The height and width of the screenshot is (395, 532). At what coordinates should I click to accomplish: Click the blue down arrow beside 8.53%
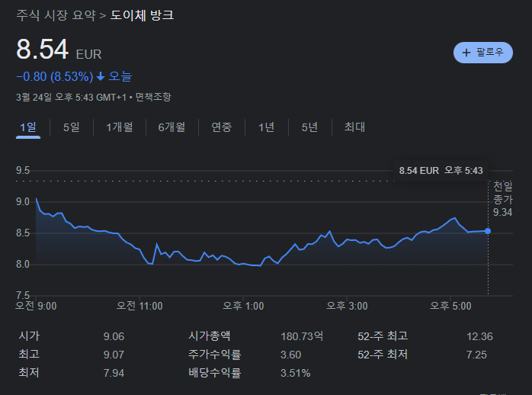pos(101,77)
